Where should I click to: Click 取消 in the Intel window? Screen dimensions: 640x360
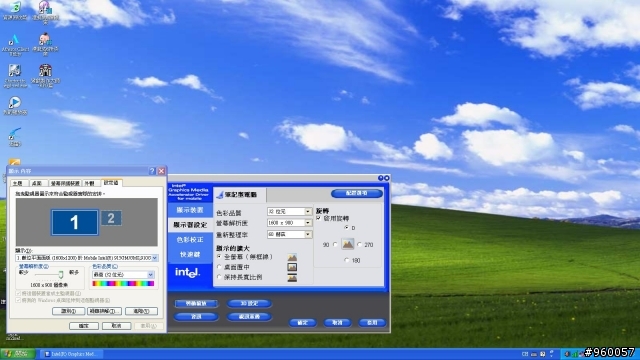337,323
